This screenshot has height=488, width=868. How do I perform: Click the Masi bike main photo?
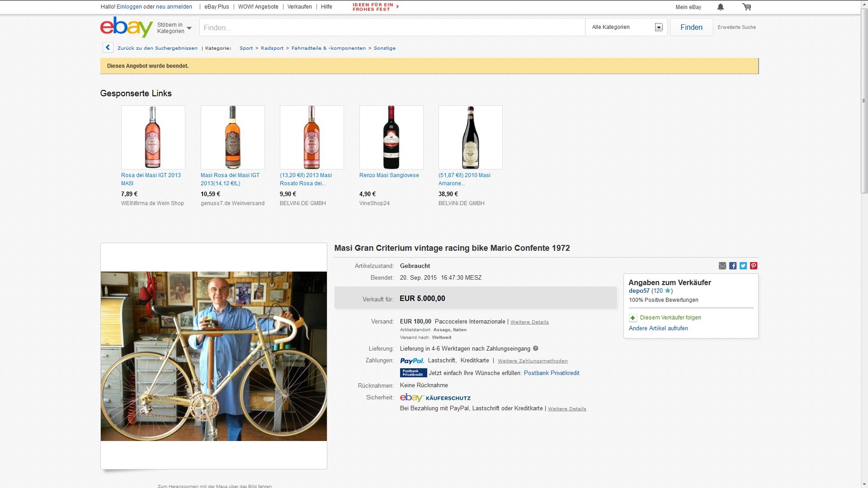tap(213, 356)
